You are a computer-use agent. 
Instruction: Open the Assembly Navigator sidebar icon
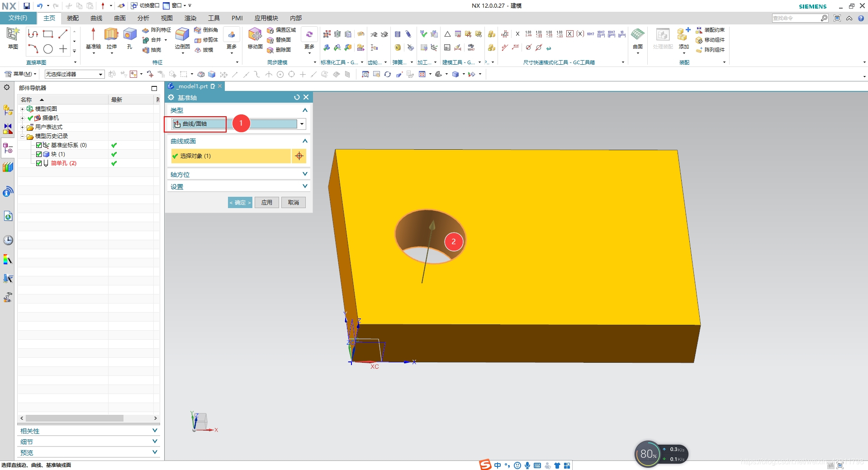pos(8,110)
